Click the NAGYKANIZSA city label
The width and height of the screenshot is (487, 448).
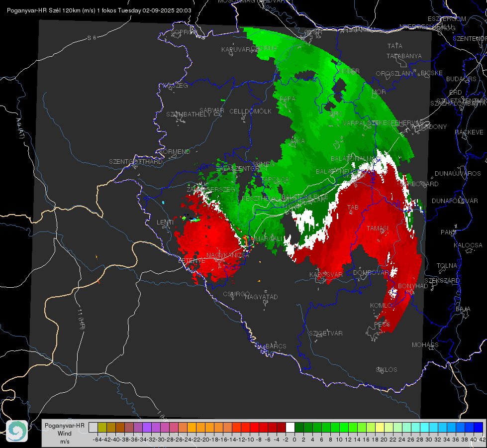228,255
